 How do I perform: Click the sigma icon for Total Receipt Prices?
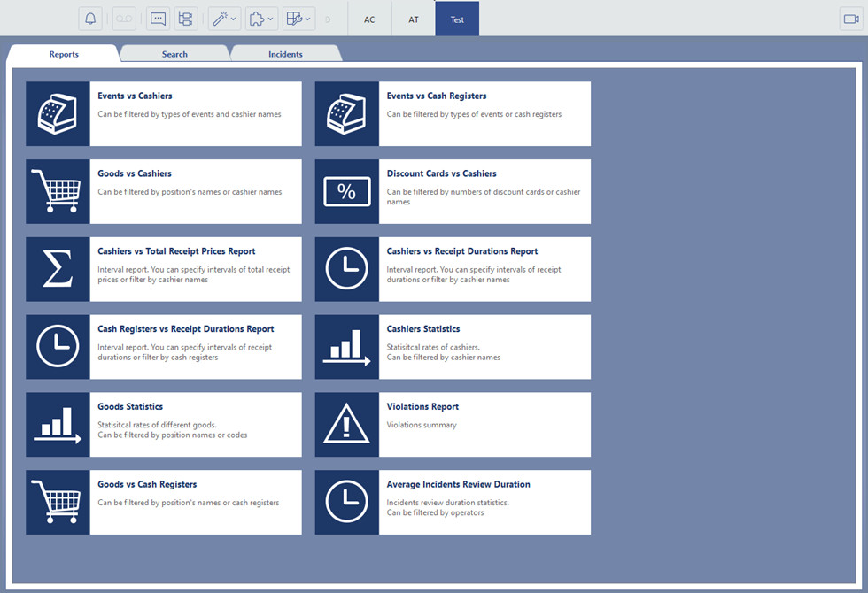point(58,269)
